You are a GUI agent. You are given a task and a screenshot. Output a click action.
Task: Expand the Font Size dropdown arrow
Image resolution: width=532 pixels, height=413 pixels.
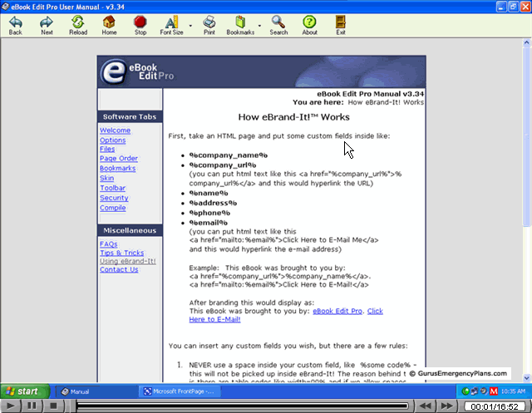[190, 26]
